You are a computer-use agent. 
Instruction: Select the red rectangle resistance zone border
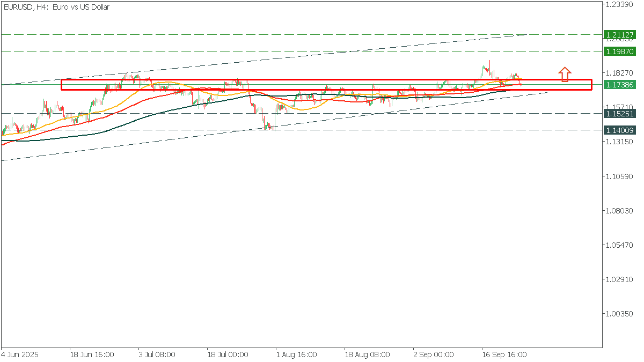[326, 85]
